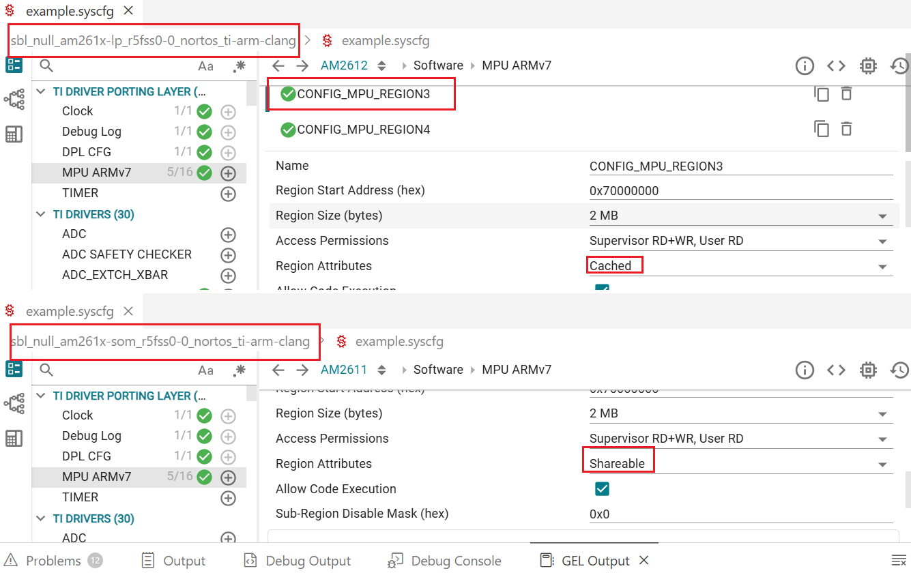Add TIMER instance in upper panel

[x=228, y=194]
